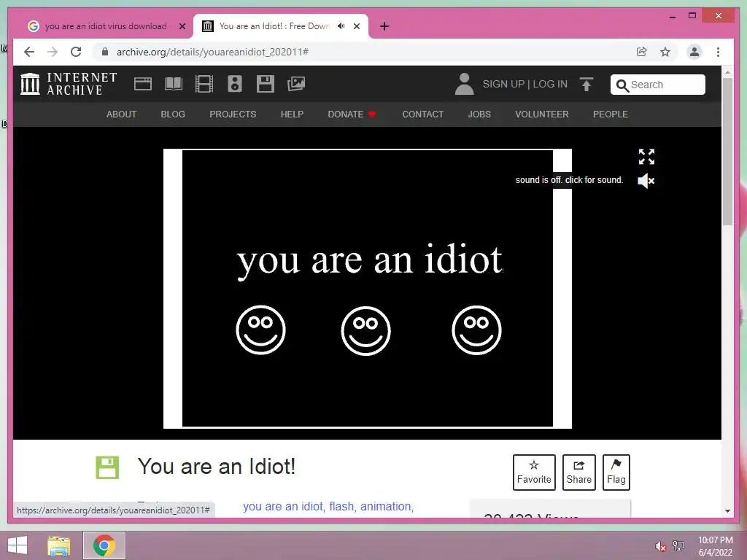Open the Chrome profile icon
This screenshot has height=560, width=747.
[694, 52]
